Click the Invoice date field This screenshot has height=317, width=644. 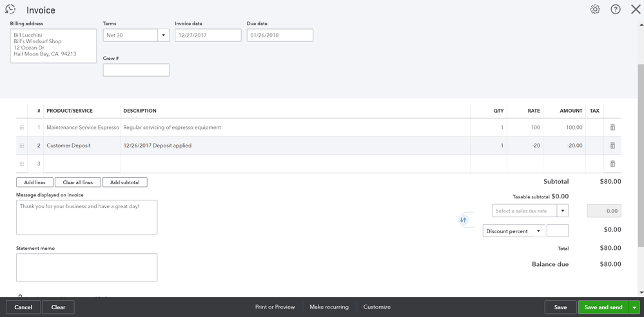[x=208, y=35]
